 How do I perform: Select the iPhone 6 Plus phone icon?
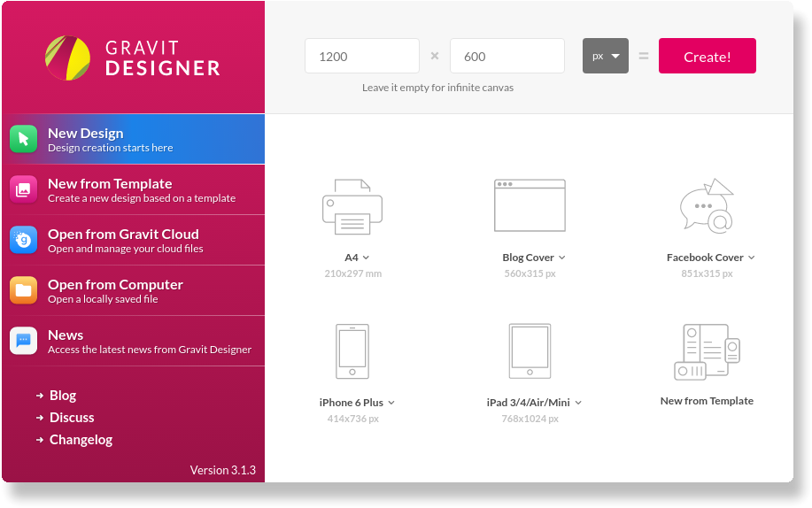click(352, 351)
